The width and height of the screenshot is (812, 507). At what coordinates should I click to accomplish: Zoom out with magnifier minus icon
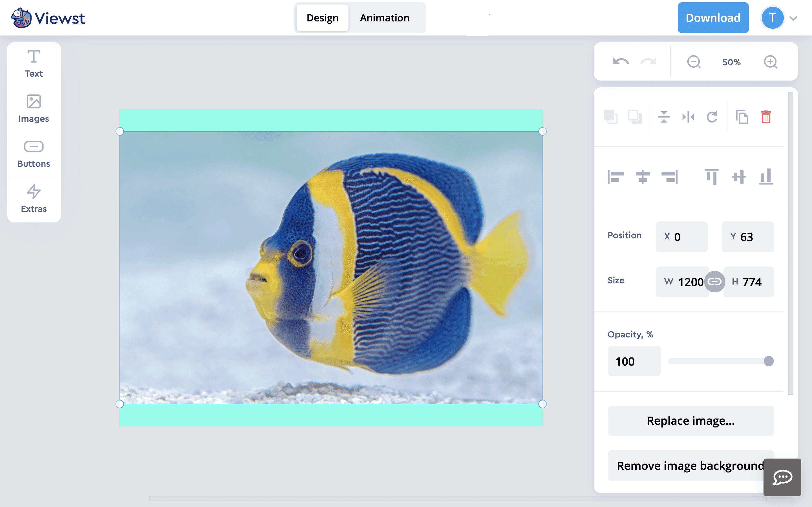694,62
